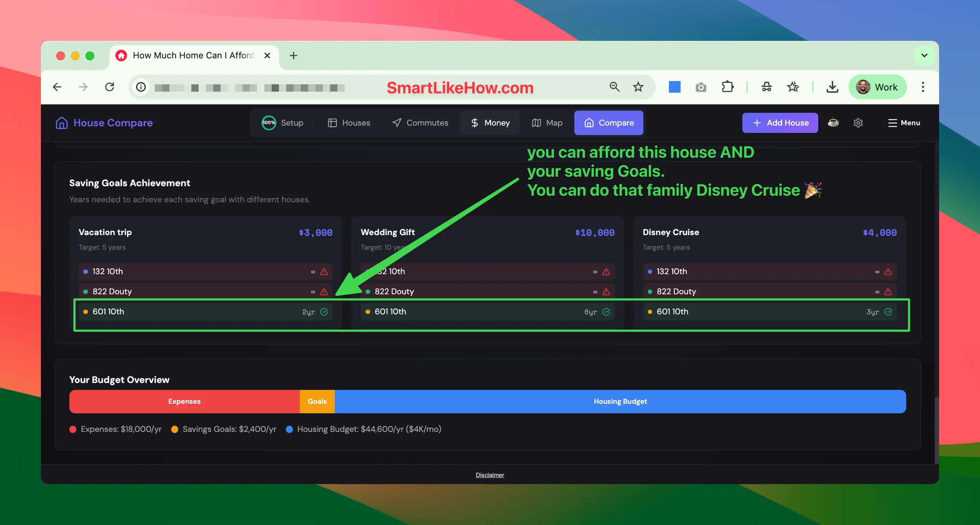Click warning icon on Disney Cruise 132 10th
This screenshot has height=525, width=980.
click(x=888, y=272)
